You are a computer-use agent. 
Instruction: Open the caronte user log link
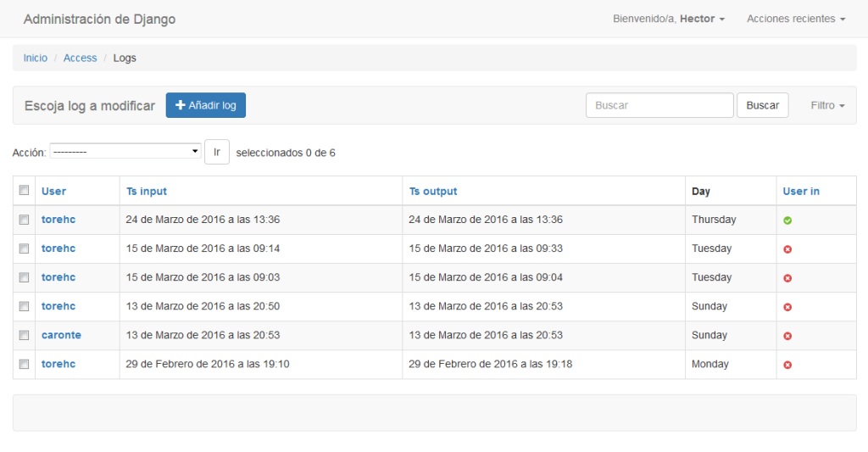pyautogui.click(x=61, y=335)
